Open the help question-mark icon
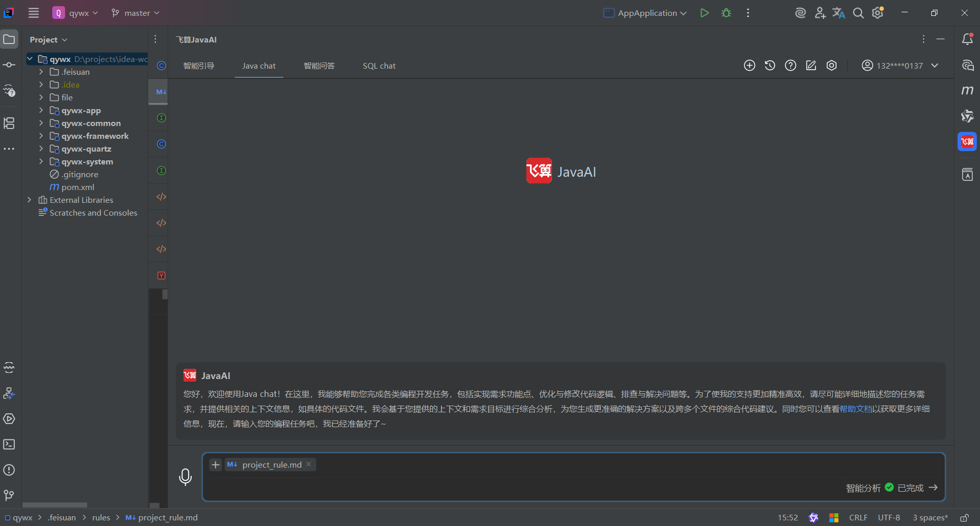980x526 pixels. pyautogui.click(x=790, y=66)
